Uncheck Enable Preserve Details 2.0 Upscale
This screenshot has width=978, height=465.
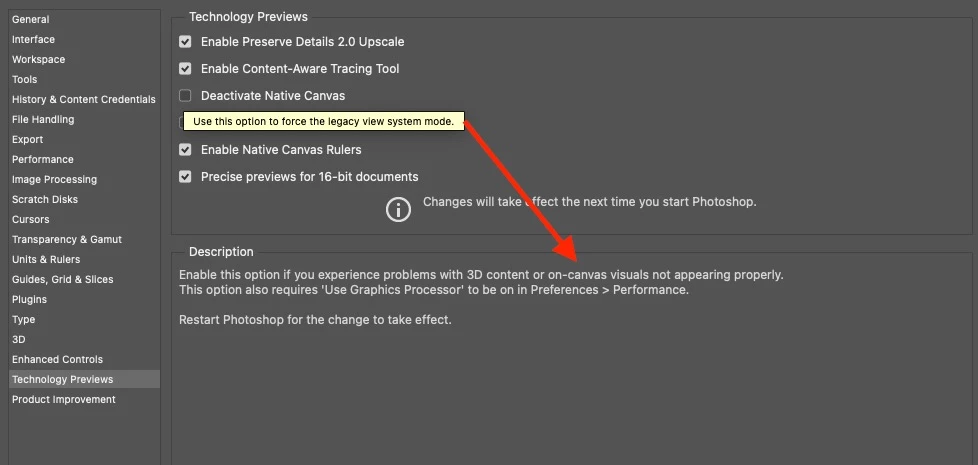(185, 42)
